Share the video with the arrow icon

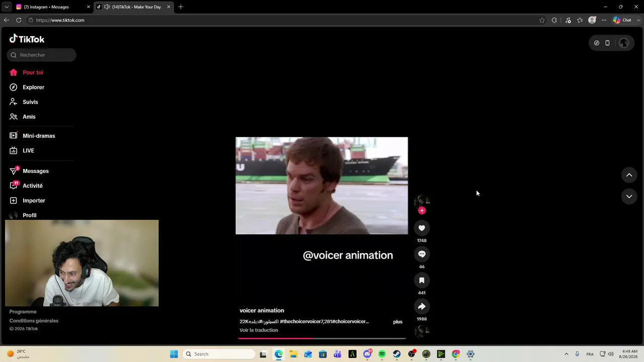click(x=422, y=307)
